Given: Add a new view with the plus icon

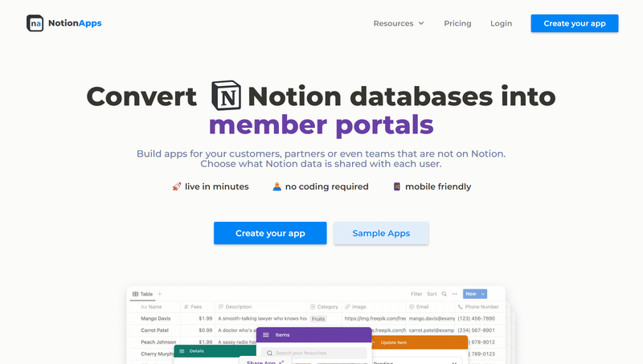Looking at the screenshot, I should click(x=160, y=294).
